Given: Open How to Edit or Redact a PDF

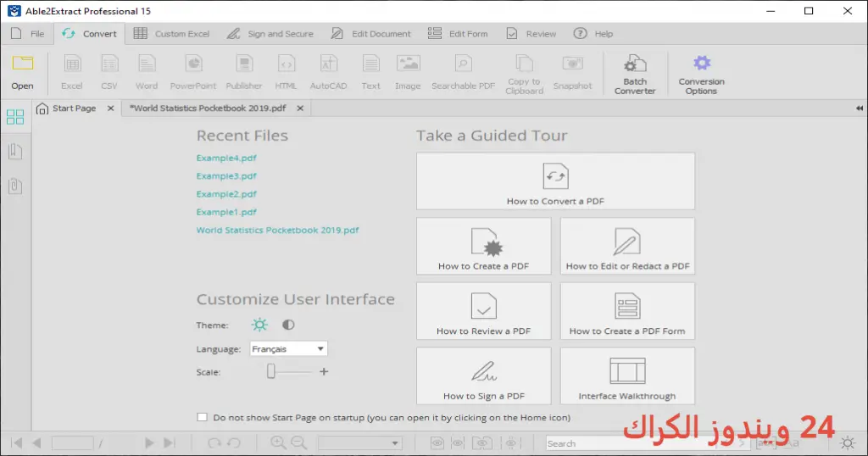Looking at the screenshot, I should [627, 247].
